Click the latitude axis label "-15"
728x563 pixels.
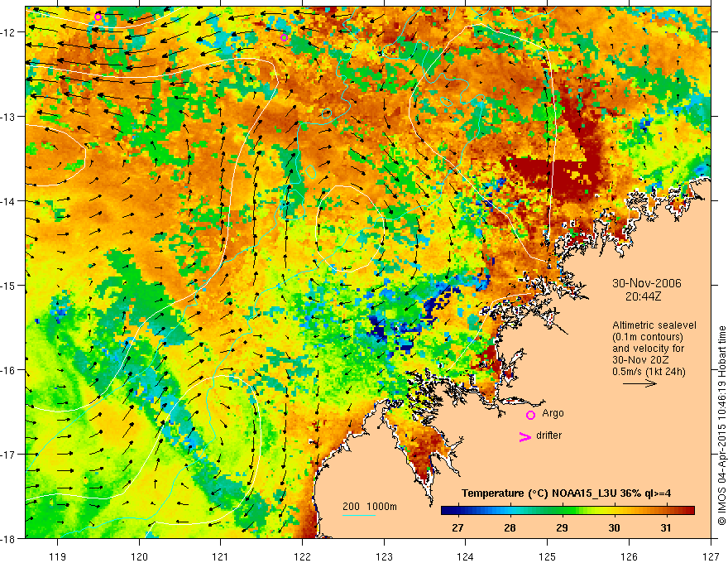(x=9, y=285)
